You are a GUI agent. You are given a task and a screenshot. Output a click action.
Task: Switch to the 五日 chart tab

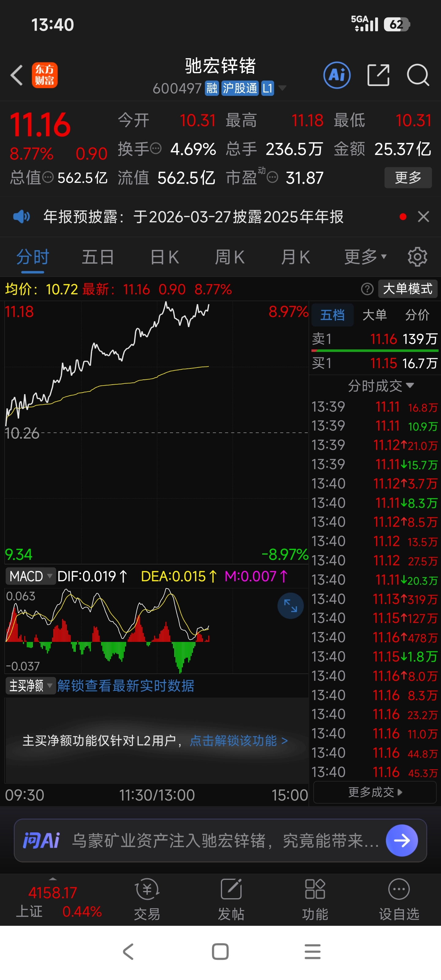(x=98, y=257)
